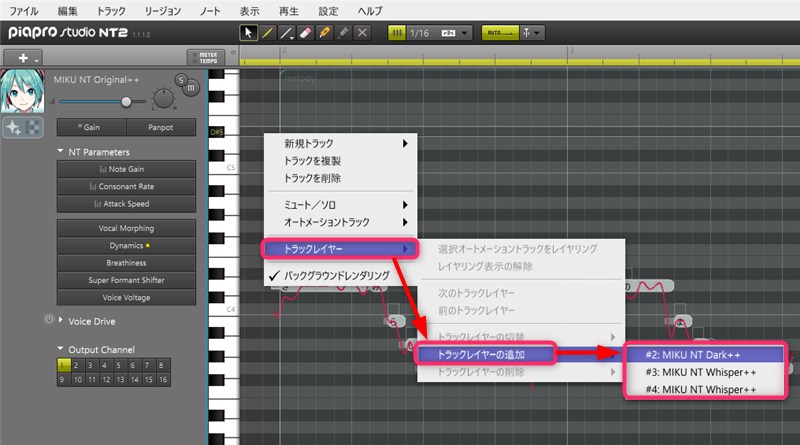The height and width of the screenshot is (445, 800).
Task: Select the arrow pointer tool
Action: 248,33
